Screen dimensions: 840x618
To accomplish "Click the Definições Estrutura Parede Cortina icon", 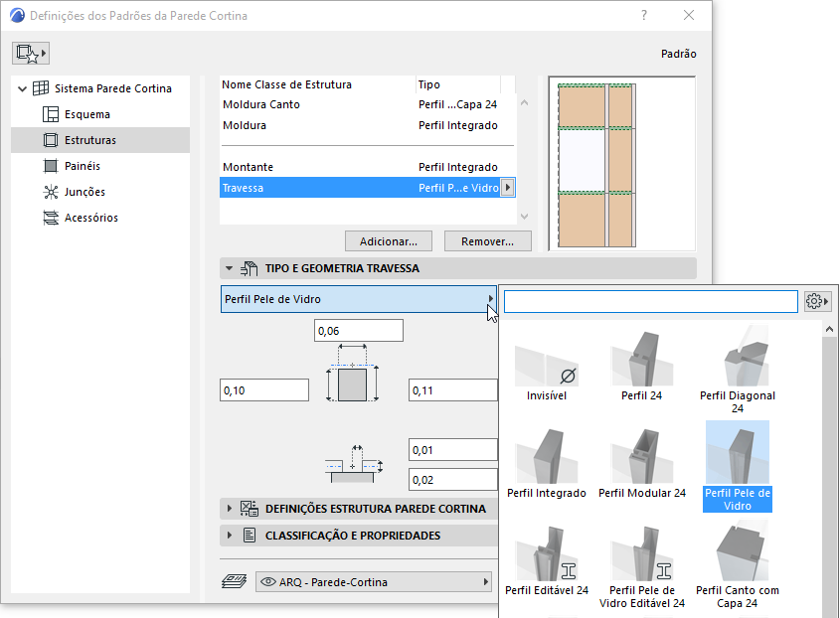I will [250, 509].
